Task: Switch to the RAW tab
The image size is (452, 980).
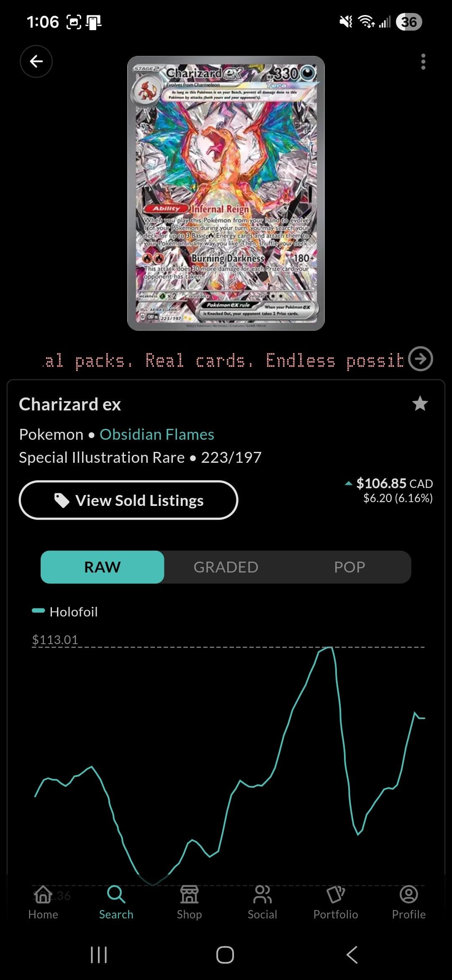Action: pyautogui.click(x=102, y=567)
